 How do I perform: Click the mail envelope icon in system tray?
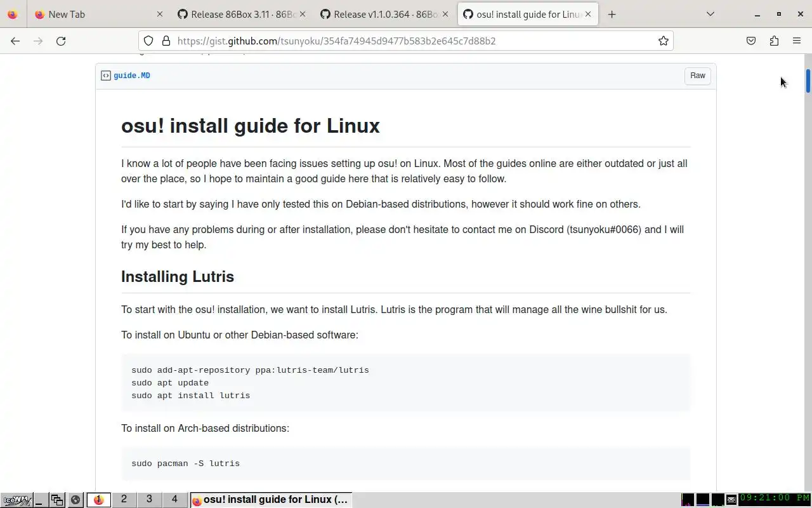tap(731, 500)
